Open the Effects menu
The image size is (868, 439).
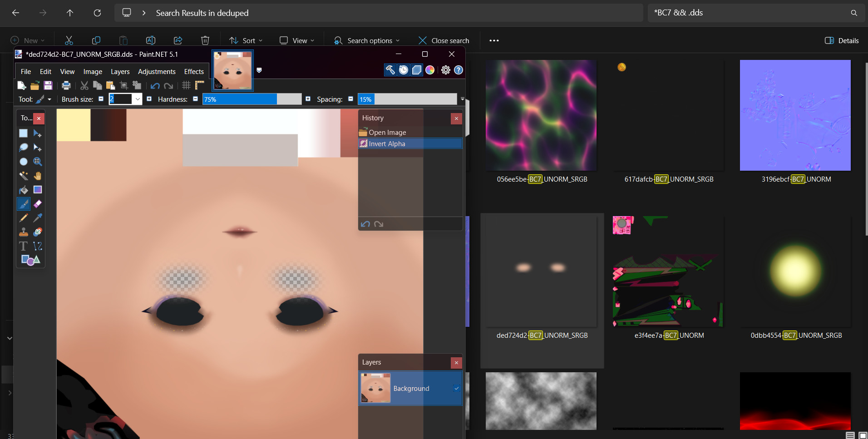point(193,71)
